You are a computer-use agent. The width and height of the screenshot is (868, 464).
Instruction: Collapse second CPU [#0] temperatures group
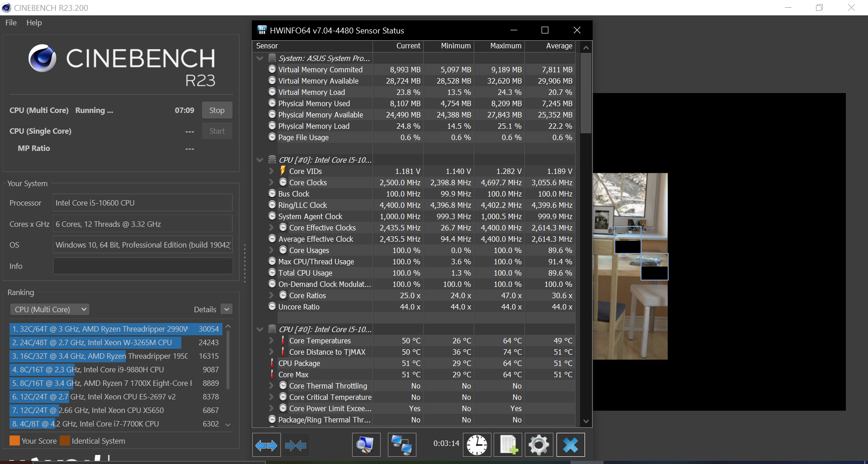(260, 329)
